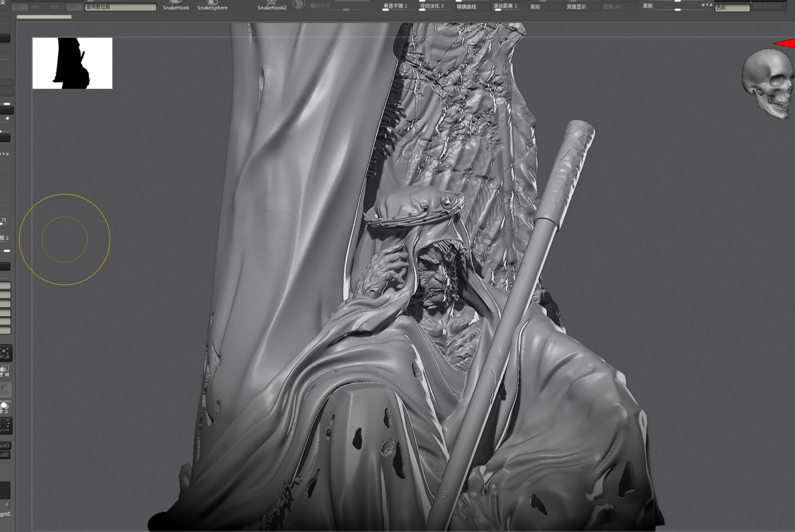795x532 pixels.
Task: Click the Cust2 button in left shelf
Action: [x=5, y=455]
